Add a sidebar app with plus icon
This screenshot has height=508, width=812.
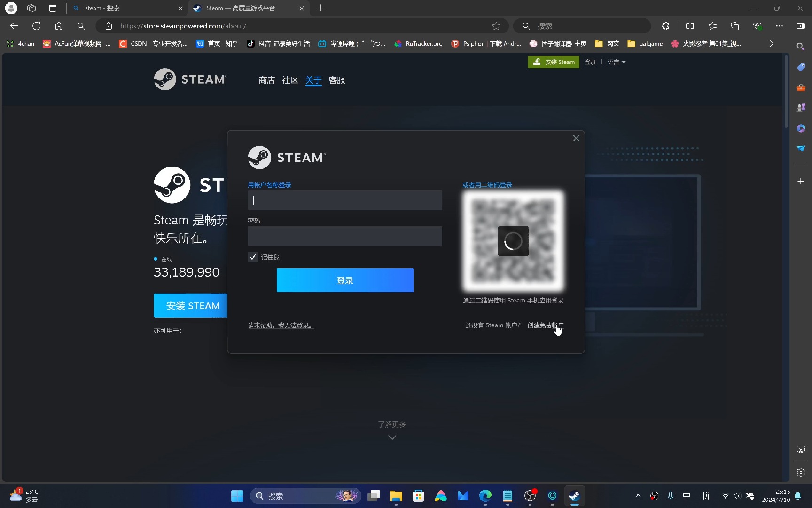coord(801,181)
